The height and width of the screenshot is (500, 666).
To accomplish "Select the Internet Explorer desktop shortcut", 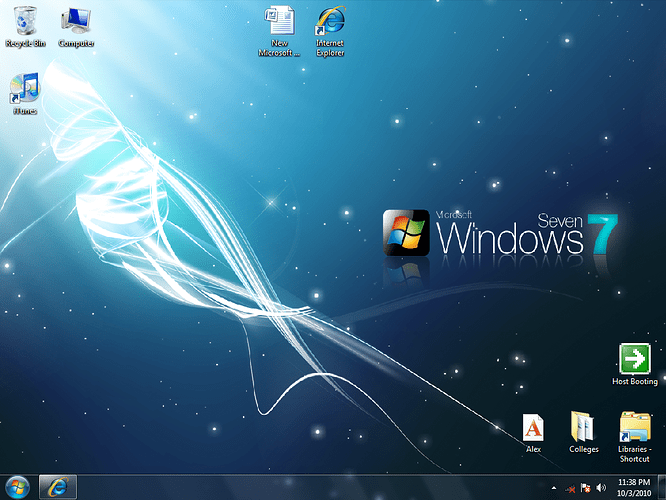I will pos(330,21).
